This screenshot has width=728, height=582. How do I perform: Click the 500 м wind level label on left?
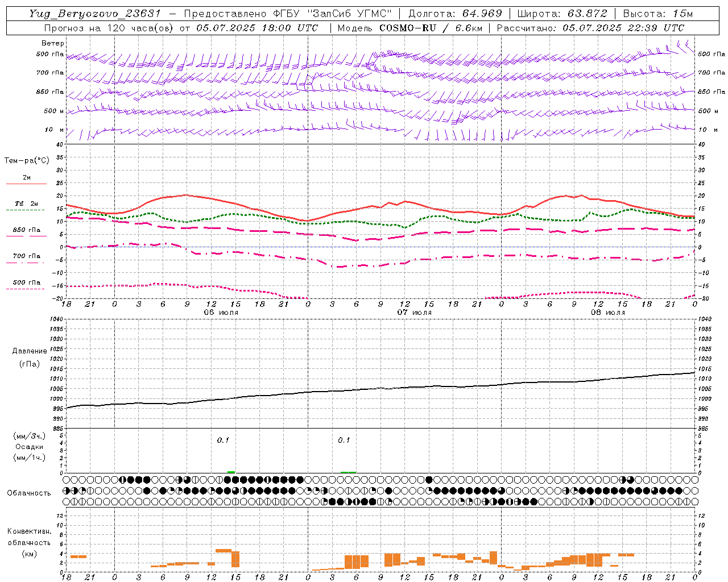pos(54,111)
